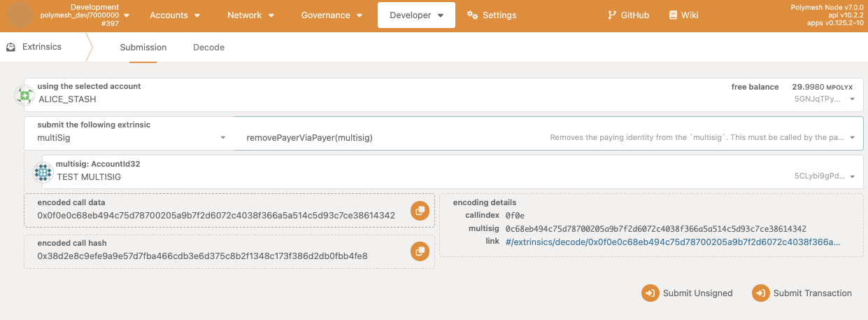Screen dimensions: 868x320
Task: Expand the Developer menu
Action: (416, 15)
